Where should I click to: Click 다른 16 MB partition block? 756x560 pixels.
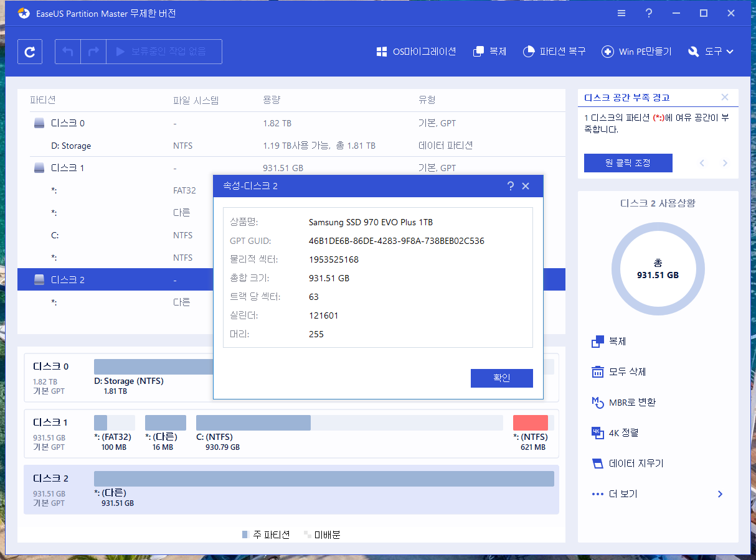tap(166, 423)
